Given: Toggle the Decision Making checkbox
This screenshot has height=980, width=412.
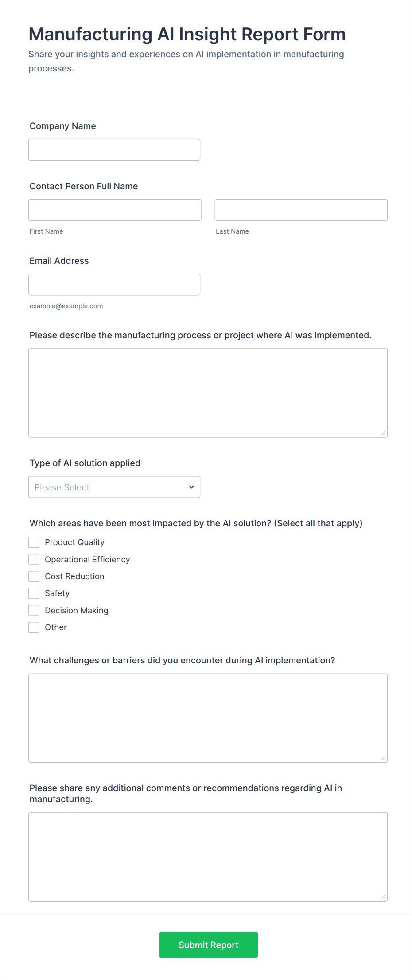Looking at the screenshot, I should click(x=34, y=610).
